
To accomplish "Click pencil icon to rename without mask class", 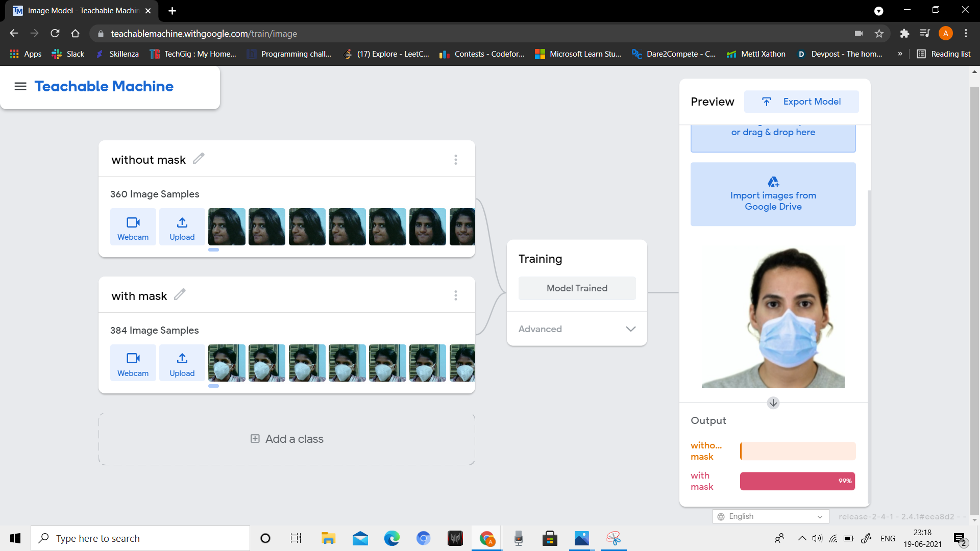I will tap(199, 159).
